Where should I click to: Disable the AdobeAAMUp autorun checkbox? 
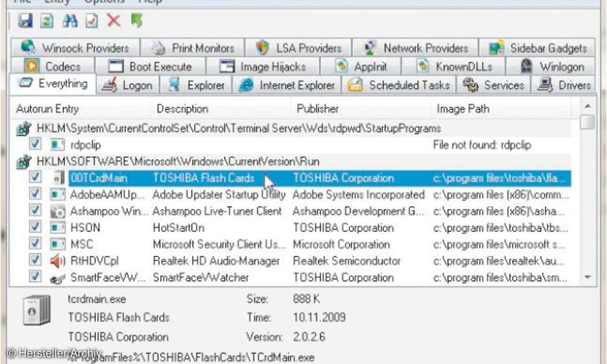[35, 194]
